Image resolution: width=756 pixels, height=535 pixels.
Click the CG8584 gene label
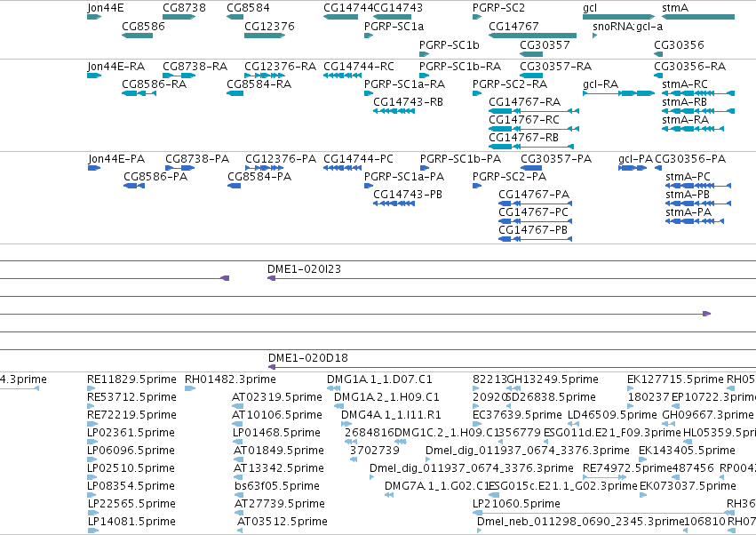pyautogui.click(x=248, y=8)
